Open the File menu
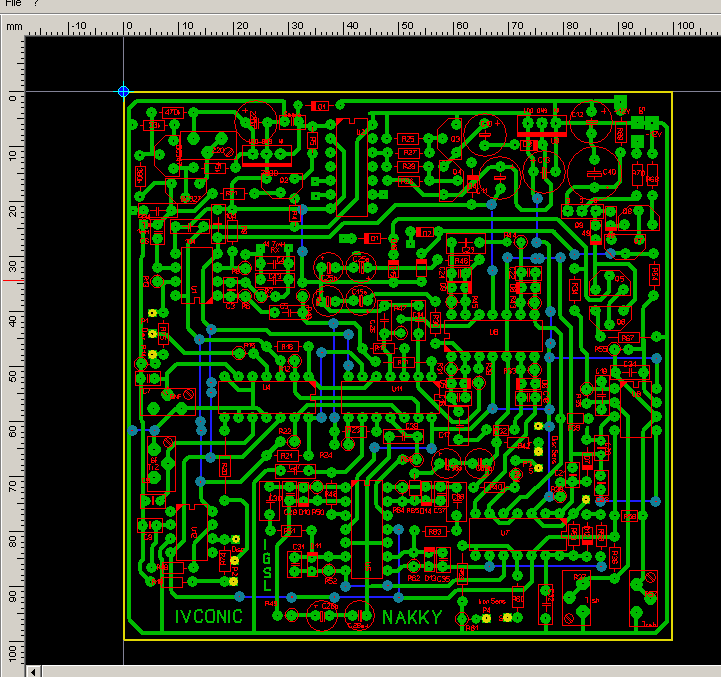Screen dimensions: 721x677 [x=13, y=3]
